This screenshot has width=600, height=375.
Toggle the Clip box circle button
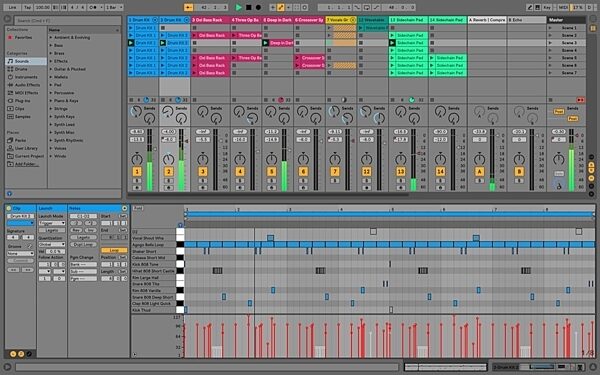pos(9,208)
